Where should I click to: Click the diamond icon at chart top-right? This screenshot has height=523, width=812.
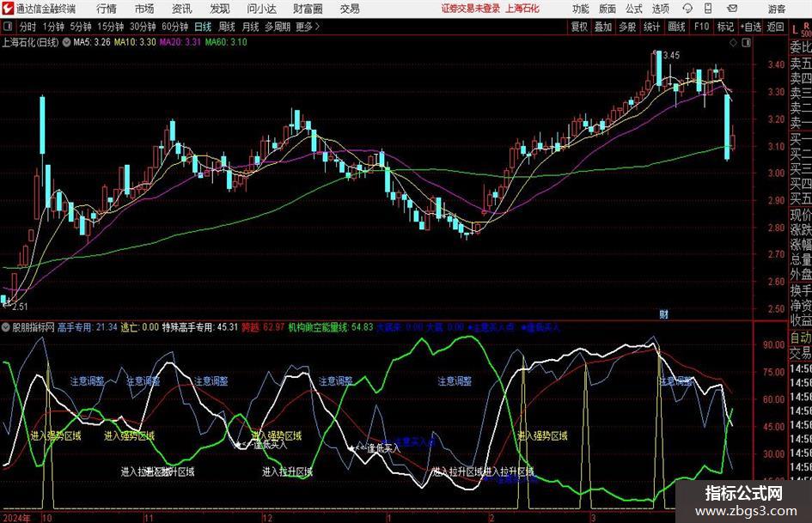(x=733, y=43)
